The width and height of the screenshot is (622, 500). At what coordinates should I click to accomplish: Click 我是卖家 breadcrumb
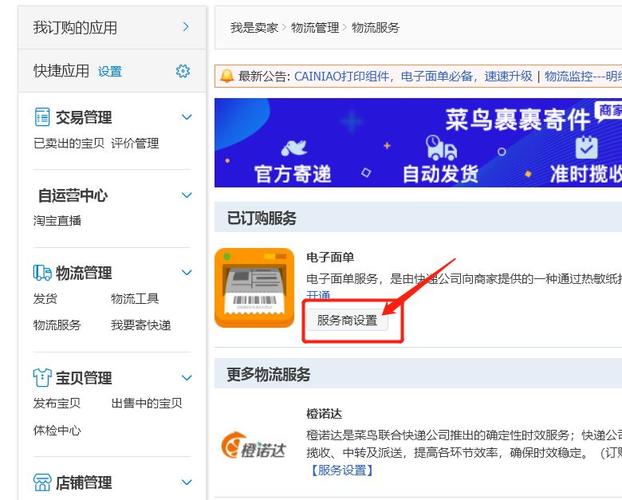254,28
